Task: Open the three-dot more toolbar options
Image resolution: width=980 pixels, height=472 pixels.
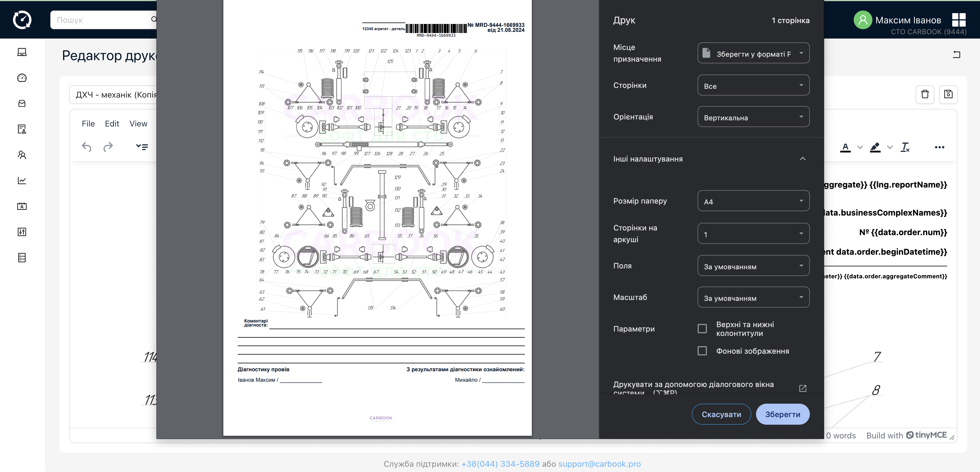Action: [x=939, y=147]
